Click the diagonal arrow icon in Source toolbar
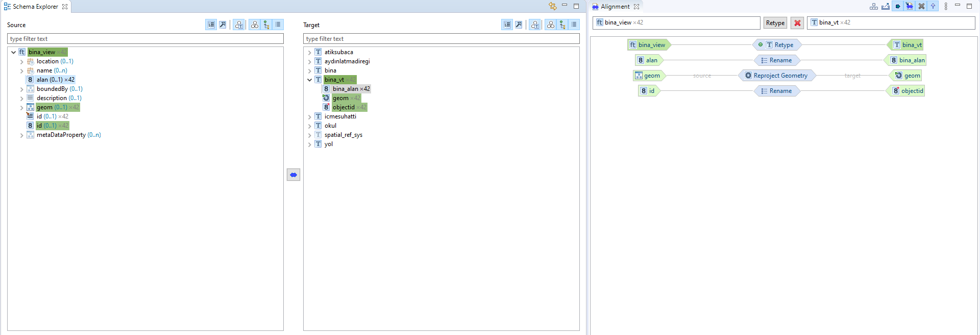Image resolution: width=980 pixels, height=335 pixels. (223, 25)
